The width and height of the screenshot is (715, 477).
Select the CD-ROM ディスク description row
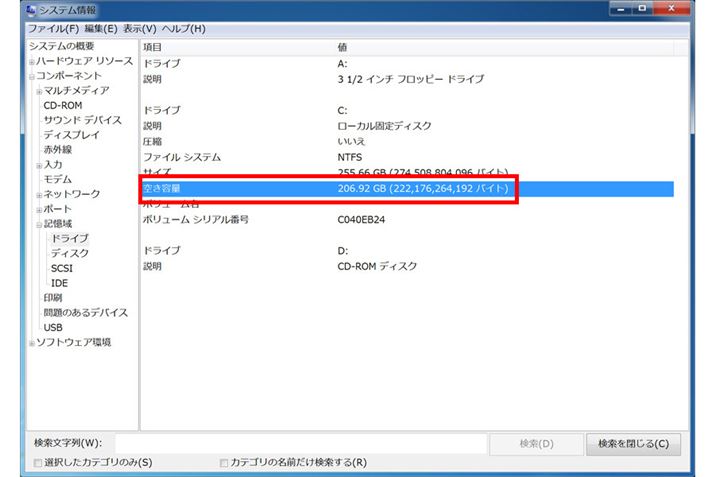point(407,266)
